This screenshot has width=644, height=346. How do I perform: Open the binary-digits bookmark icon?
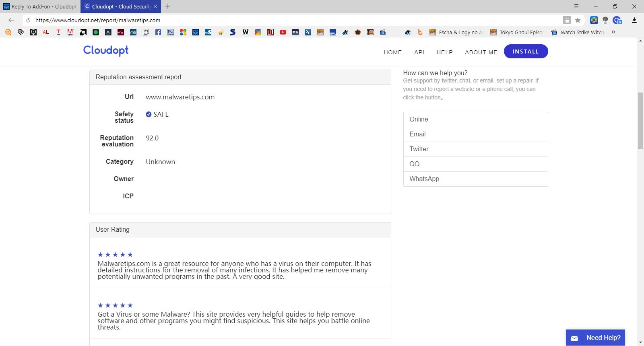[x=146, y=32]
